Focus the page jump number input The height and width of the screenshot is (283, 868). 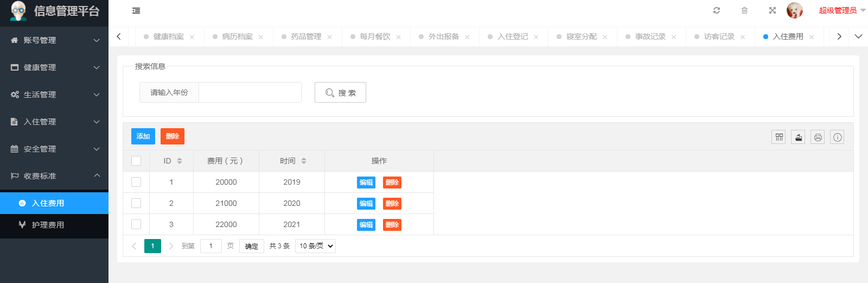(211, 246)
